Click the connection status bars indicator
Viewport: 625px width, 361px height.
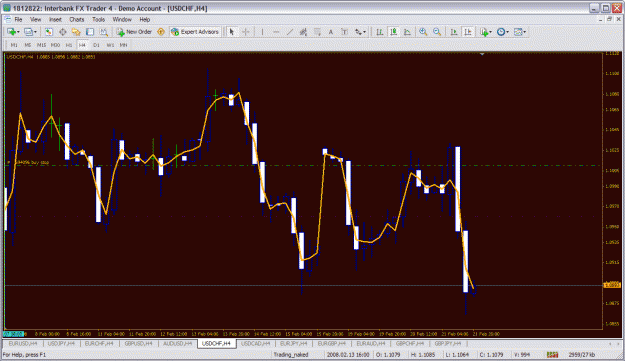552,355
